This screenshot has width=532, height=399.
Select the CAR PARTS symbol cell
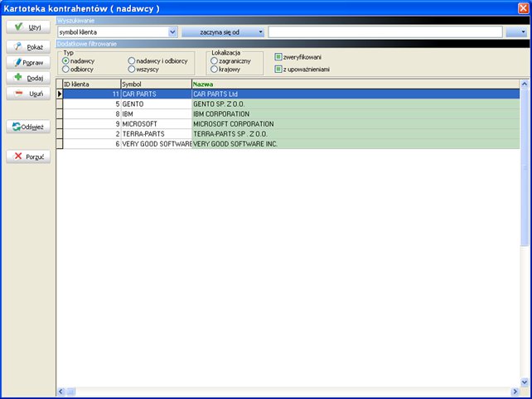157,94
